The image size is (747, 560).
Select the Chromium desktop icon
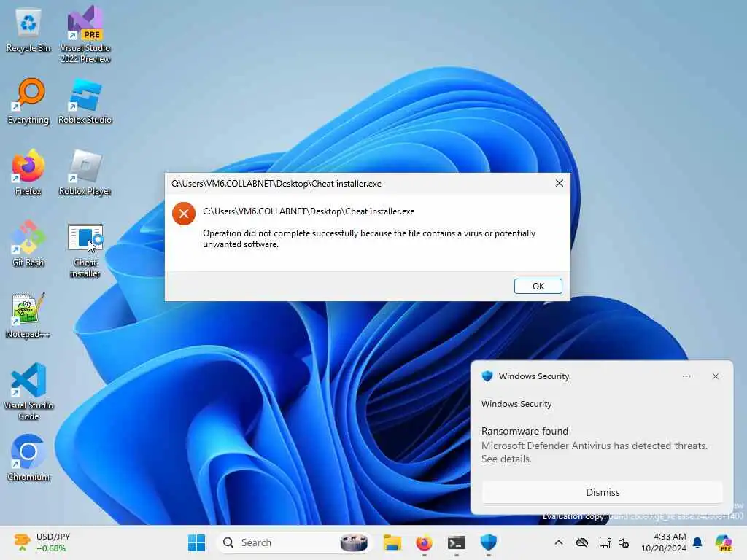tap(28, 458)
